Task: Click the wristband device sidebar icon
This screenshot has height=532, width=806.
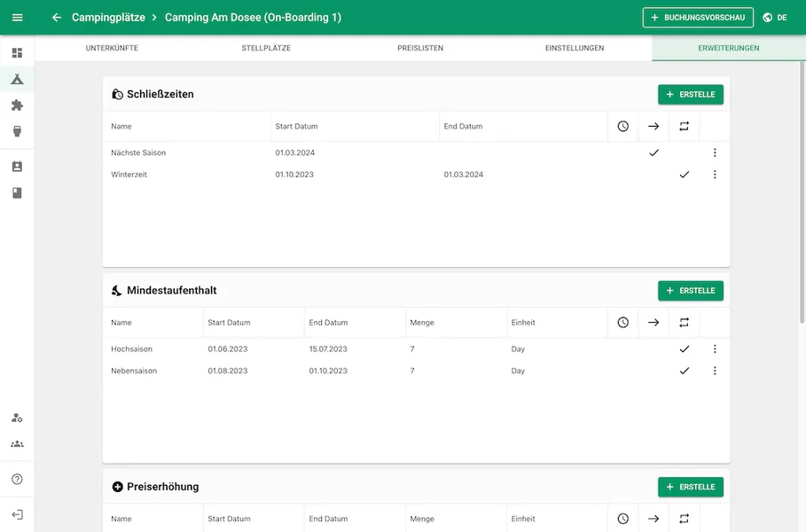Action: coord(17,131)
